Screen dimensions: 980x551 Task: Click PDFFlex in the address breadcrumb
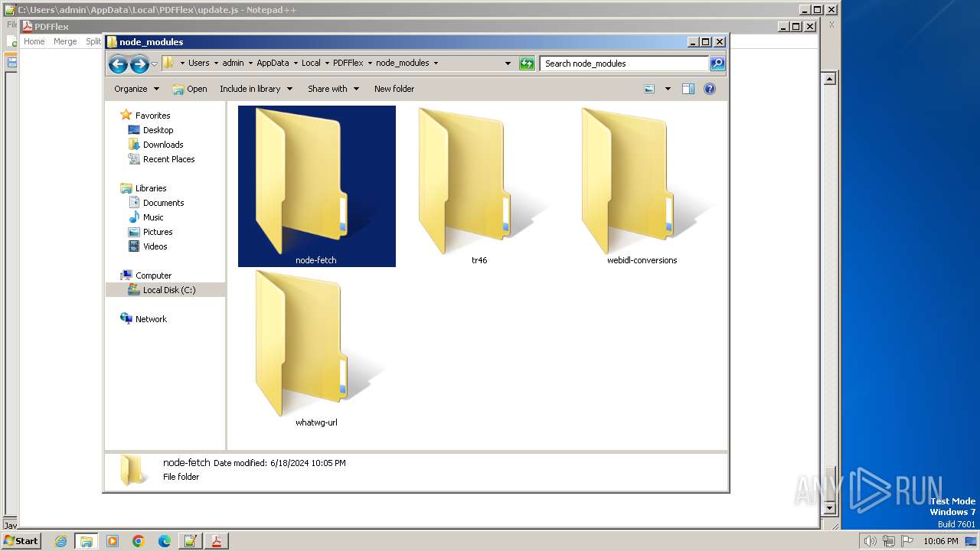348,64
